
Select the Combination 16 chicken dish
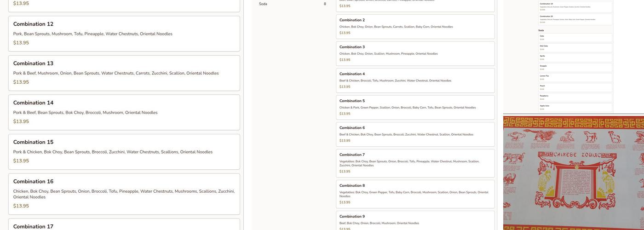tap(124, 194)
